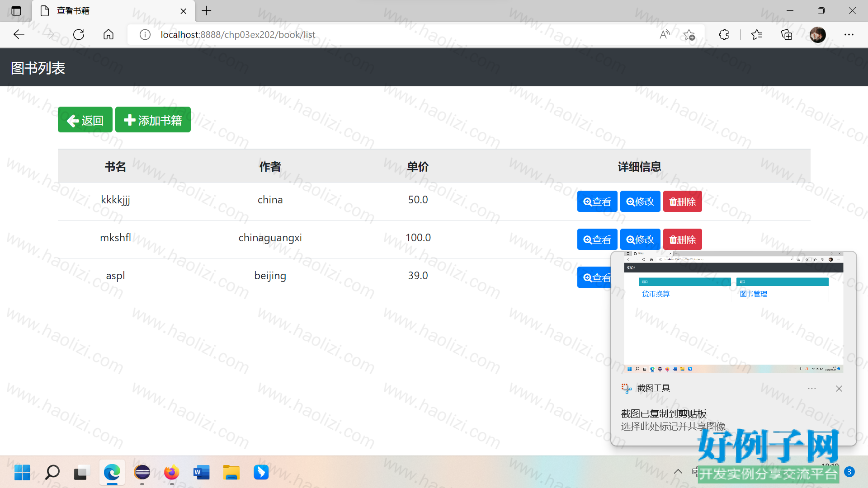This screenshot has width=868, height=488.
Task: Switch to Microsoft Edge on taskbar
Action: click(112, 473)
